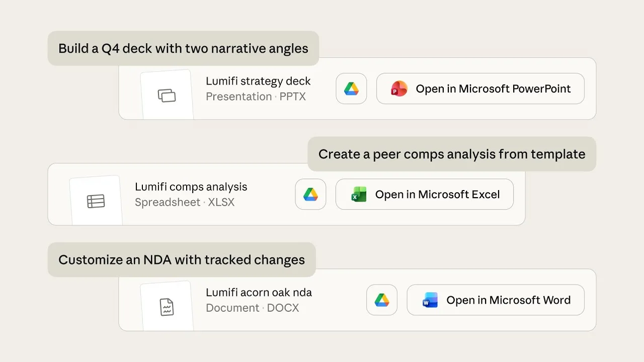Open the Lumifi acorn oak nda card

(x=357, y=300)
